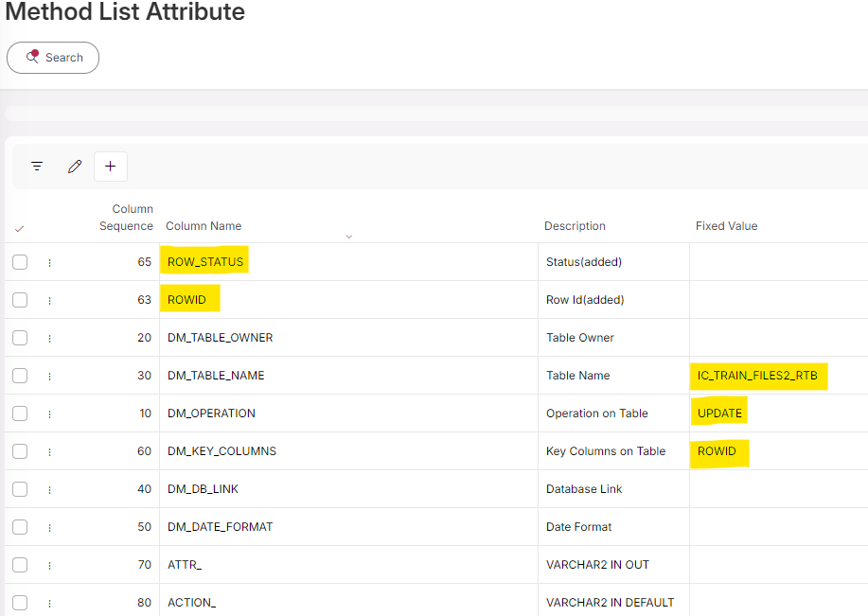Select DM_DATE_FORMAT column name cell
Screen dimensions: 868x616
point(348,527)
